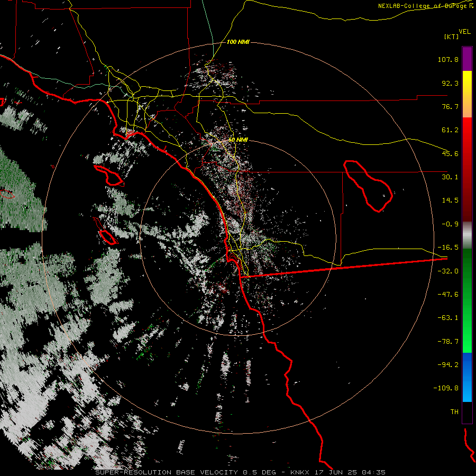Click the 61.2 value on the velocity scale
This screenshot has height=476, width=476.
point(450,130)
